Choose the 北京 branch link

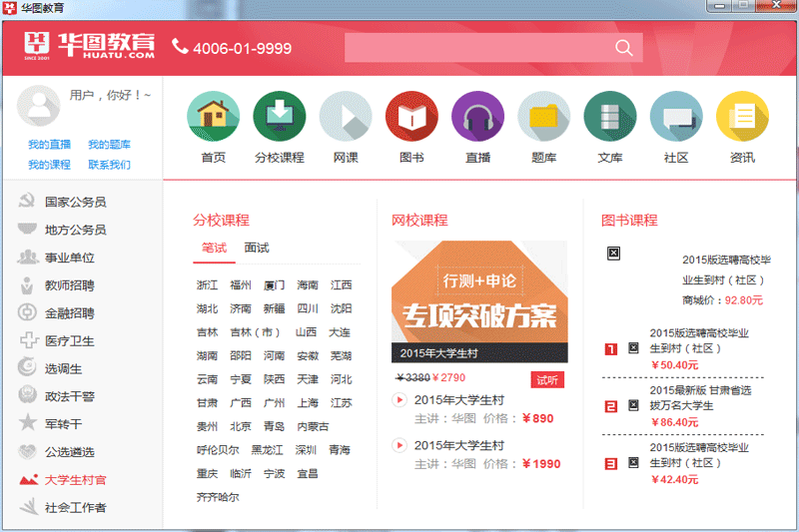241,426
